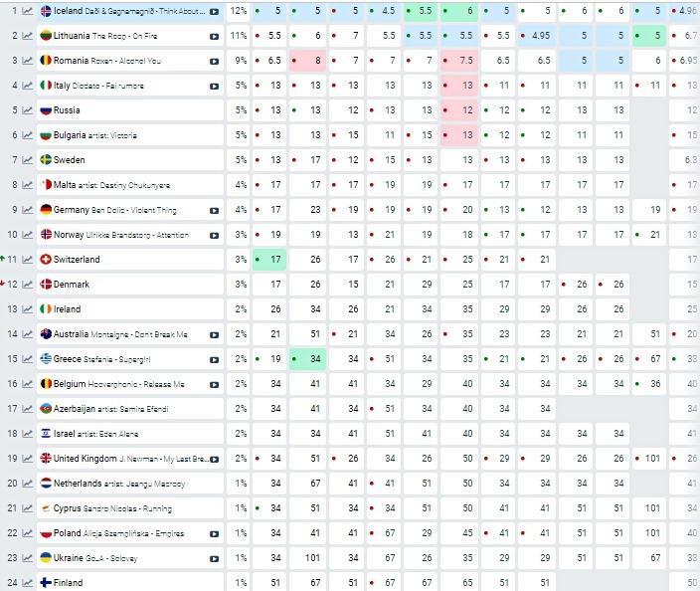Click Switzerland's green highlighted odds 17

(x=269, y=260)
